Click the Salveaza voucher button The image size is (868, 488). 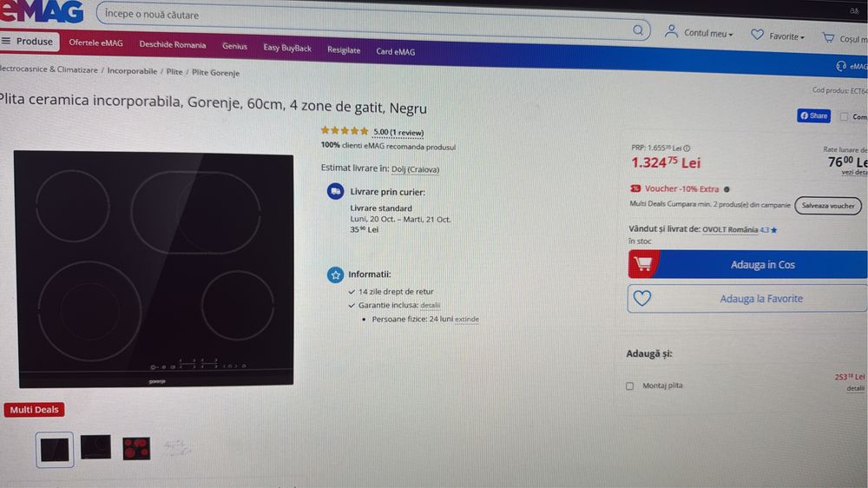coord(827,206)
